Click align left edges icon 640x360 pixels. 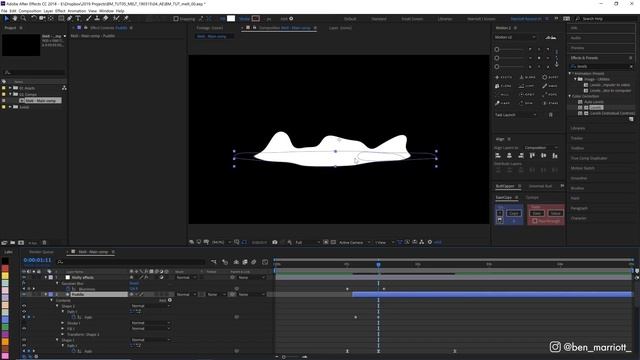click(x=498, y=156)
